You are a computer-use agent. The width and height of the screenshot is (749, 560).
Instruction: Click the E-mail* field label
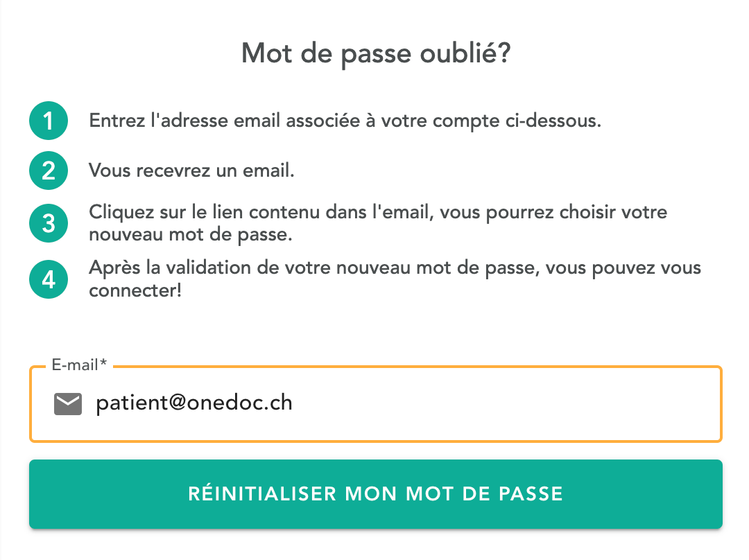79,365
